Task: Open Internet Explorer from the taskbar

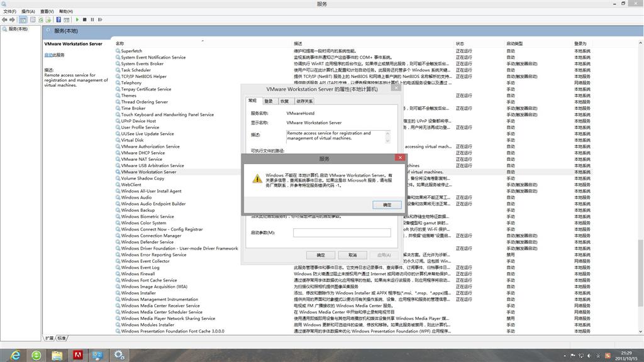Action: [15, 355]
